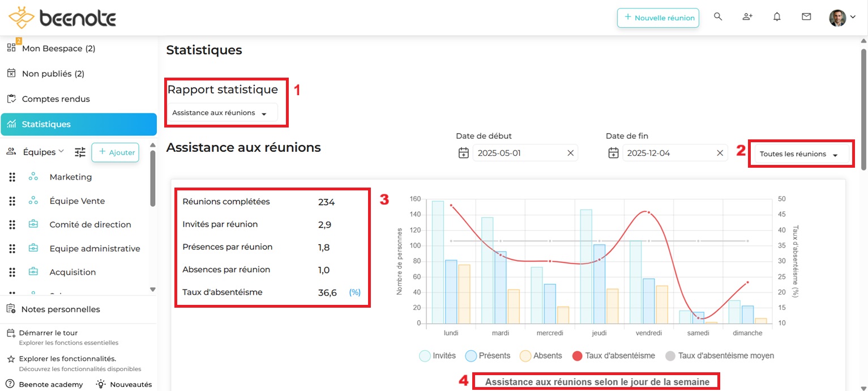Screen dimensions: 868x391
Task: Open Mon Beespace in the sidebar
Action: (58, 49)
